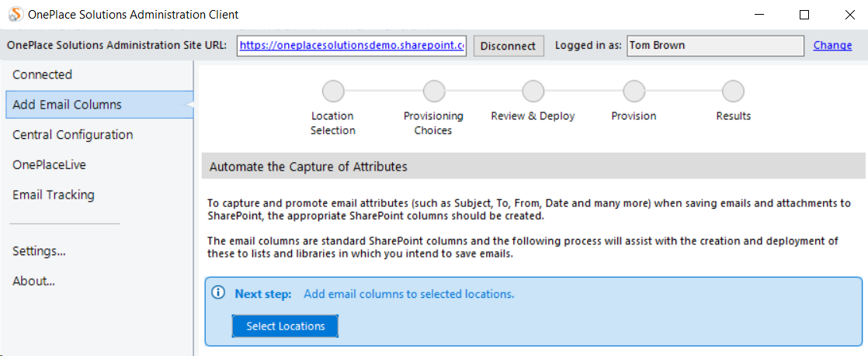Click the info icon beside Next step
The image size is (868, 356).
[x=220, y=292]
